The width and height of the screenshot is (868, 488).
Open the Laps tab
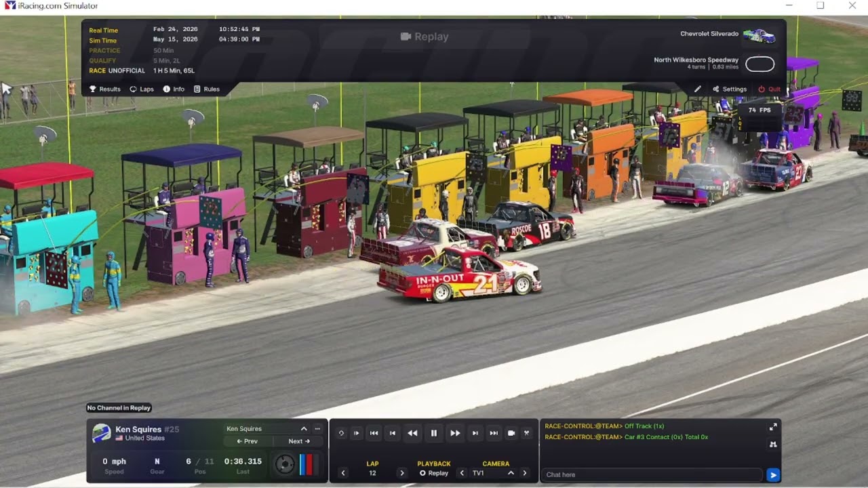point(142,89)
